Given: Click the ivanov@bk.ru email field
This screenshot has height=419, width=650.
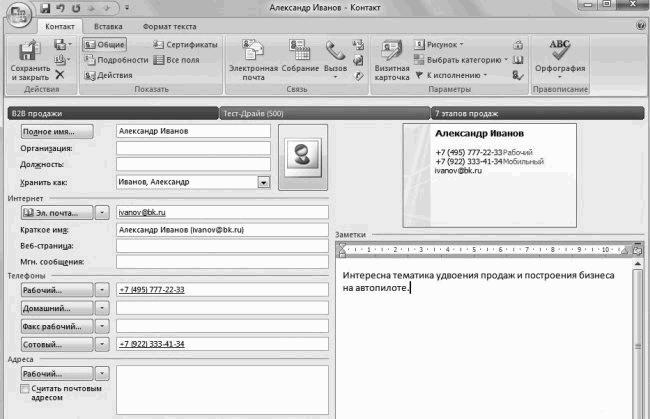Looking at the screenshot, I should (x=222, y=212).
